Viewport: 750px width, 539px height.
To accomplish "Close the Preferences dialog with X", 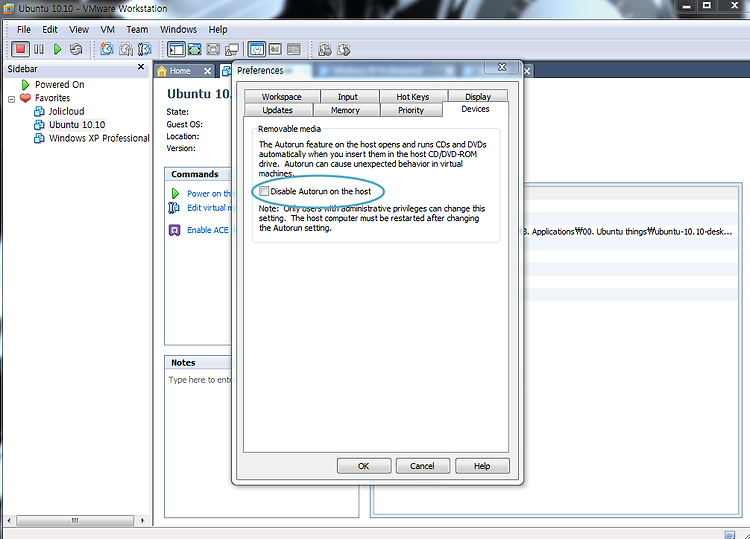I will (x=502, y=67).
